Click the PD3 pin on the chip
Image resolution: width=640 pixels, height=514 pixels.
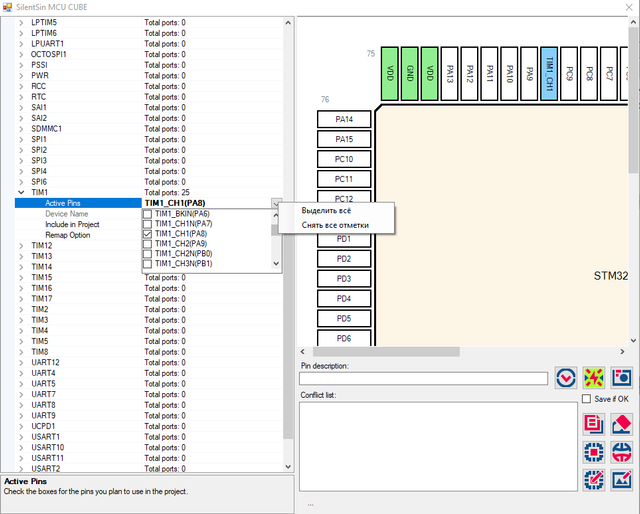coord(344,279)
